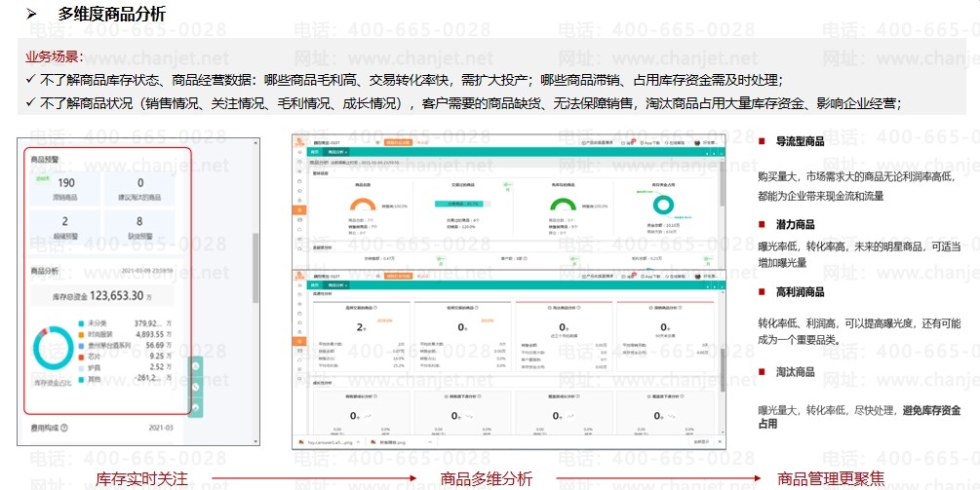
Task: Click the mobile panel's scrollbar down arrow
Action: 255,440
